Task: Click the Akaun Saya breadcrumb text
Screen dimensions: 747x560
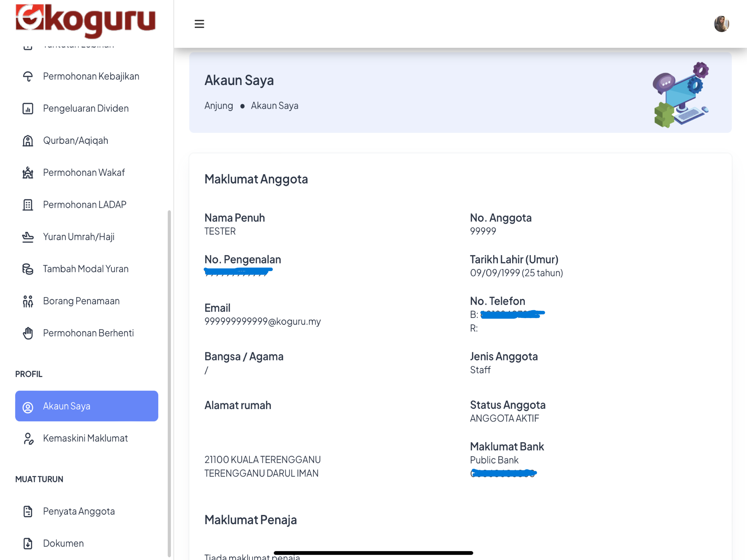Action: click(x=275, y=106)
